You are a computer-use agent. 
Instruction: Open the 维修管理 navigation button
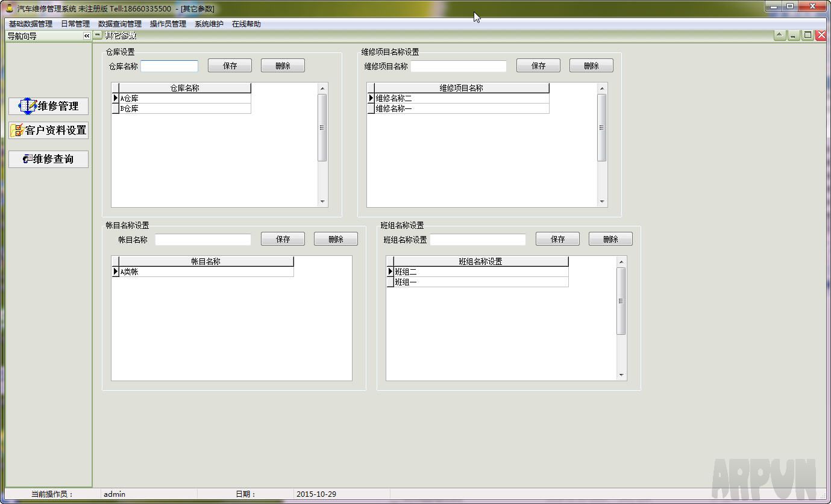49,106
